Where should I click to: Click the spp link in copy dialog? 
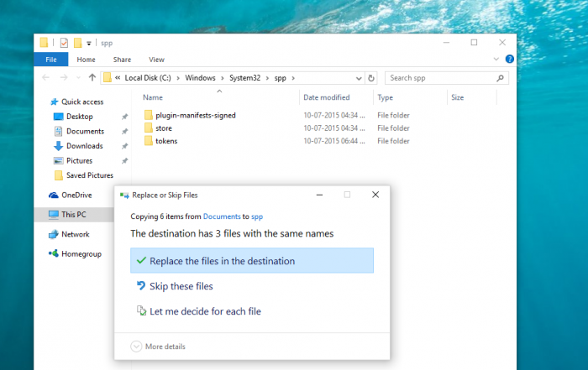point(257,216)
